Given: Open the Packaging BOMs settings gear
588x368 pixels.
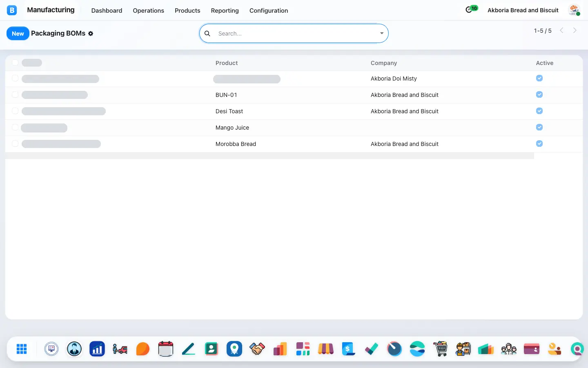Looking at the screenshot, I should (x=91, y=34).
